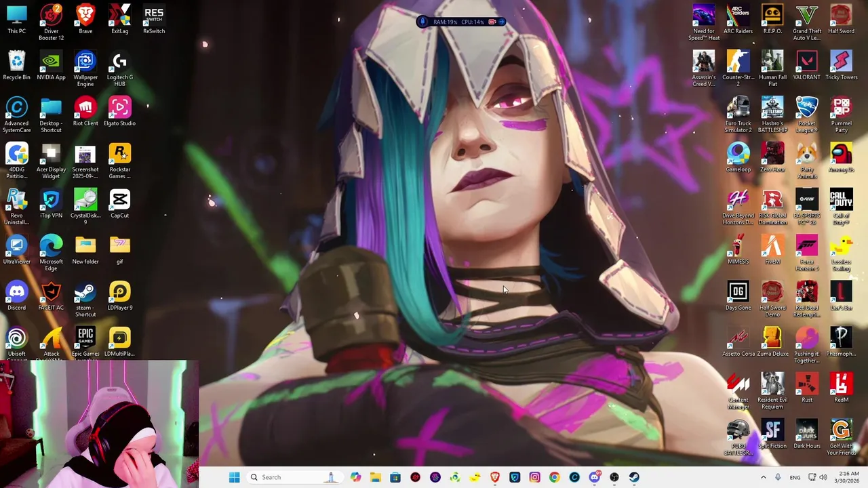This screenshot has width=868, height=488.
Task: Open the EA SPORTS FC 26 icon
Action: click(x=807, y=207)
